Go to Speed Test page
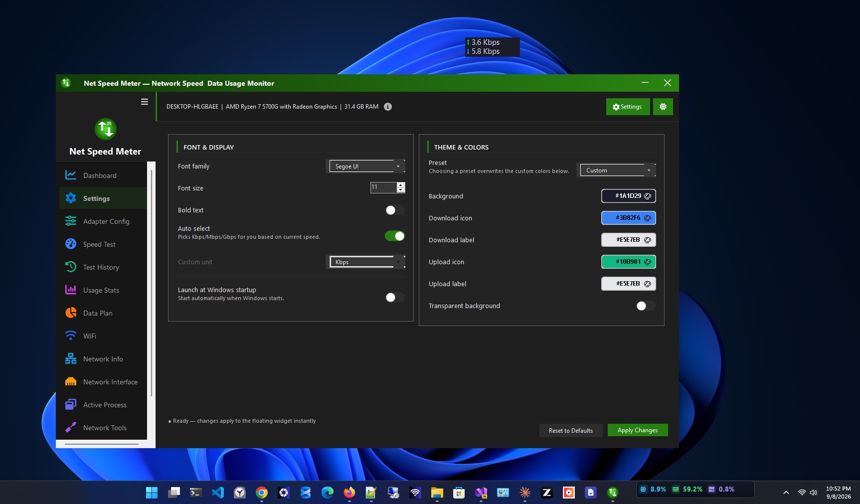This screenshot has height=504, width=860. pos(103,244)
